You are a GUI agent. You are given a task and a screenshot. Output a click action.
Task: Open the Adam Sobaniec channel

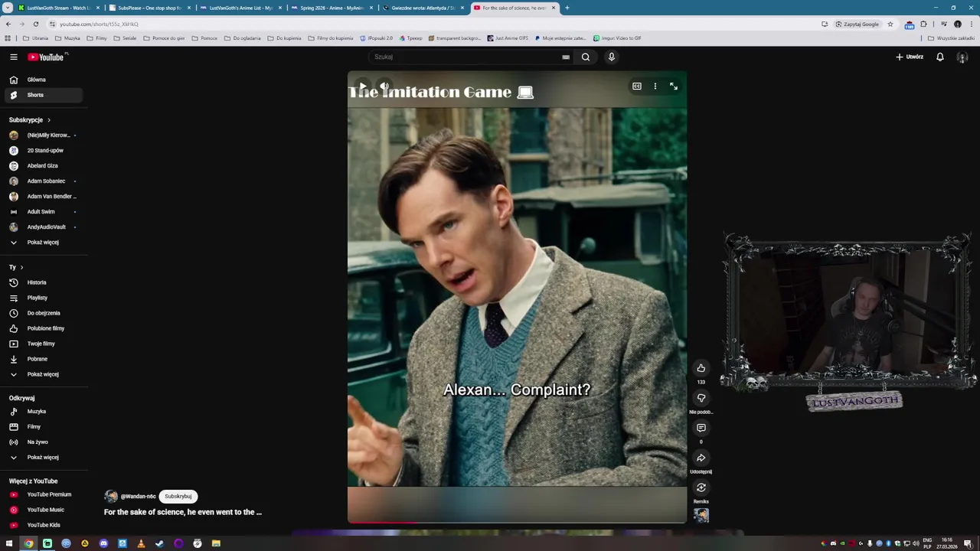[44, 181]
